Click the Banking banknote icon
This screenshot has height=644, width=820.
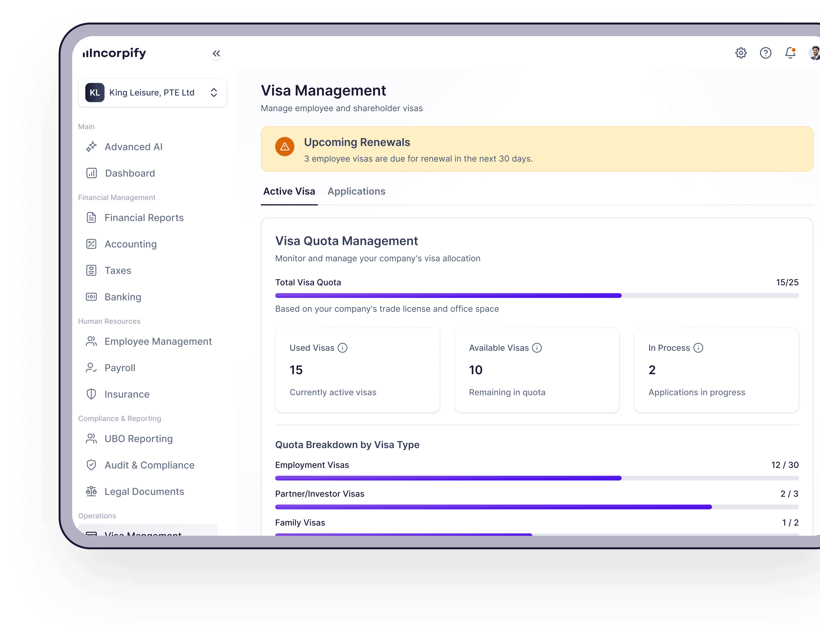coord(91,297)
